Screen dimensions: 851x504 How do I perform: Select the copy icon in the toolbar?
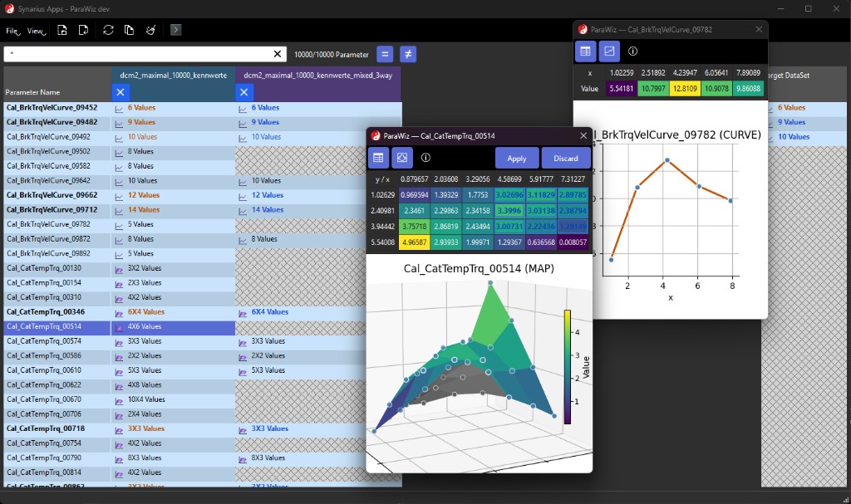pyautogui.click(x=128, y=29)
